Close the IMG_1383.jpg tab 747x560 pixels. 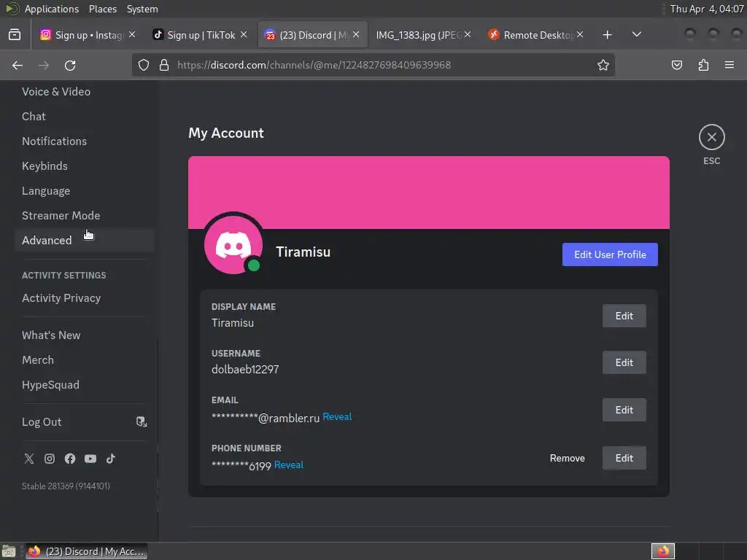coord(468,34)
